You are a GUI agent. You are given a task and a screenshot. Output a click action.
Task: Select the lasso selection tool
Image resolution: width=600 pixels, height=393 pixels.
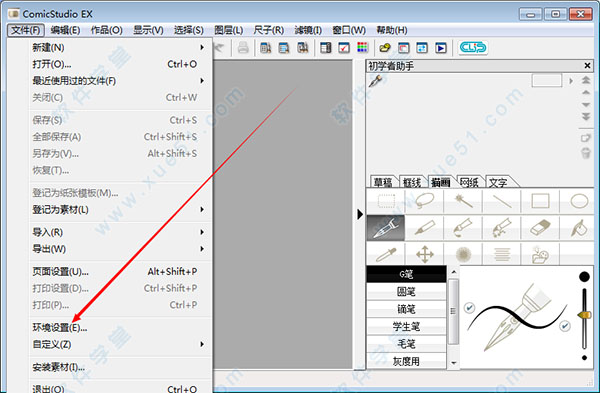click(424, 201)
